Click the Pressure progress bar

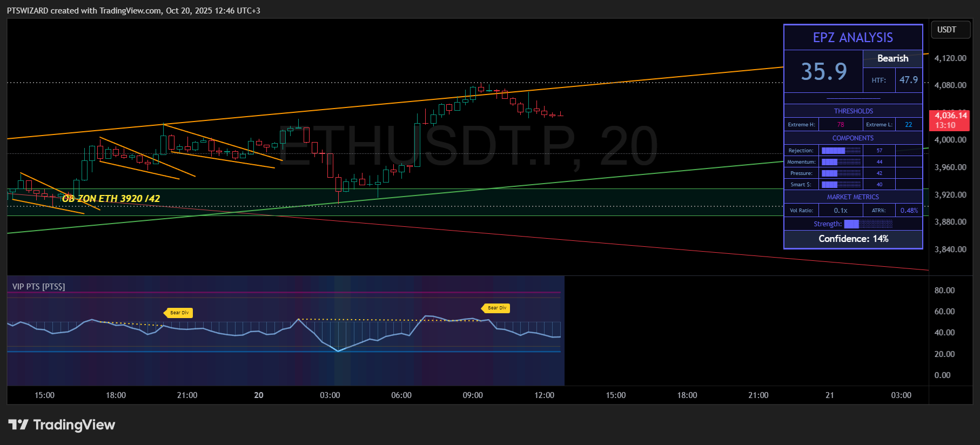tap(841, 173)
